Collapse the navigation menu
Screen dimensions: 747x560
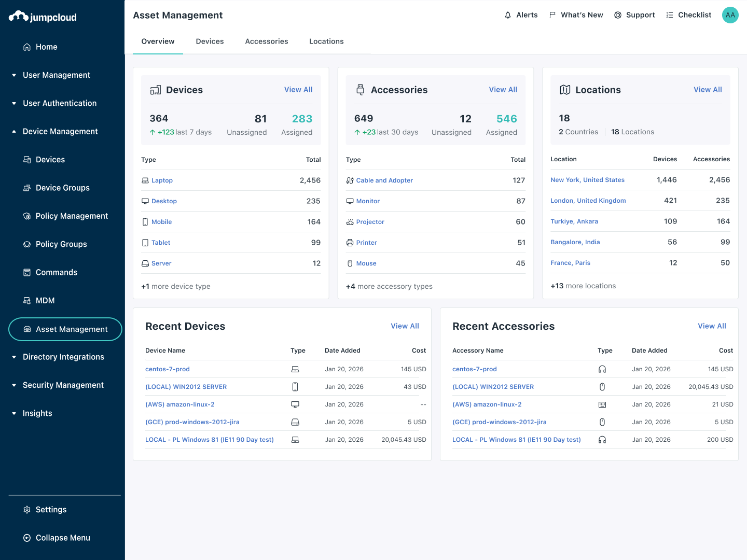click(x=62, y=538)
